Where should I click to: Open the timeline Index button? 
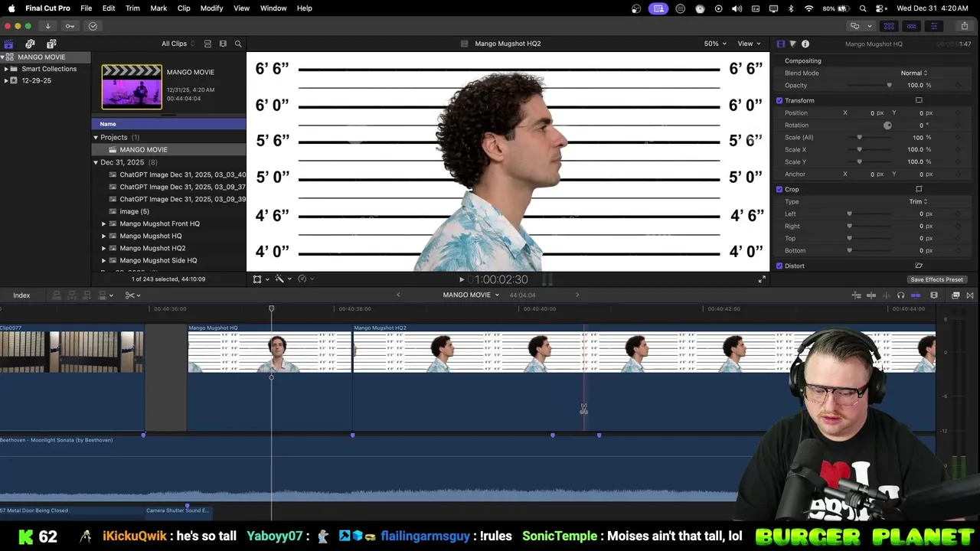point(21,295)
